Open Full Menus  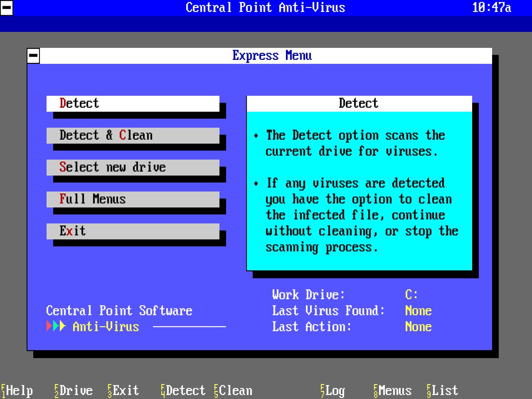click(x=133, y=199)
